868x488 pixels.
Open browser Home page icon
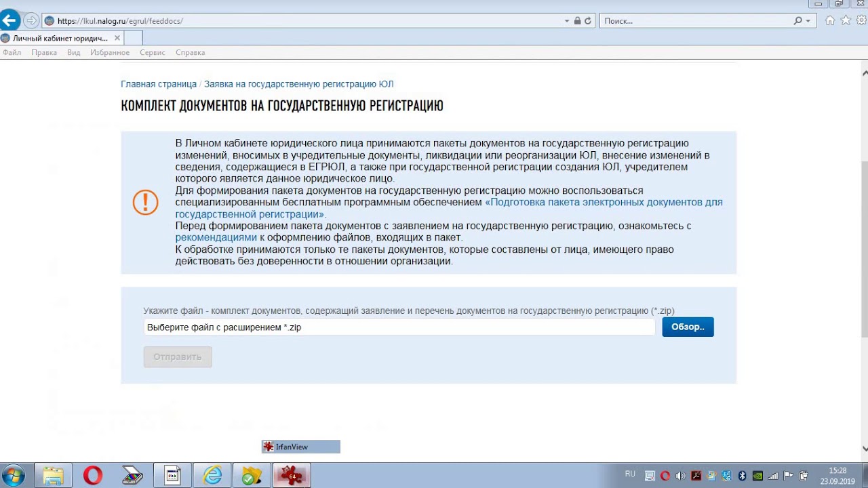830,20
